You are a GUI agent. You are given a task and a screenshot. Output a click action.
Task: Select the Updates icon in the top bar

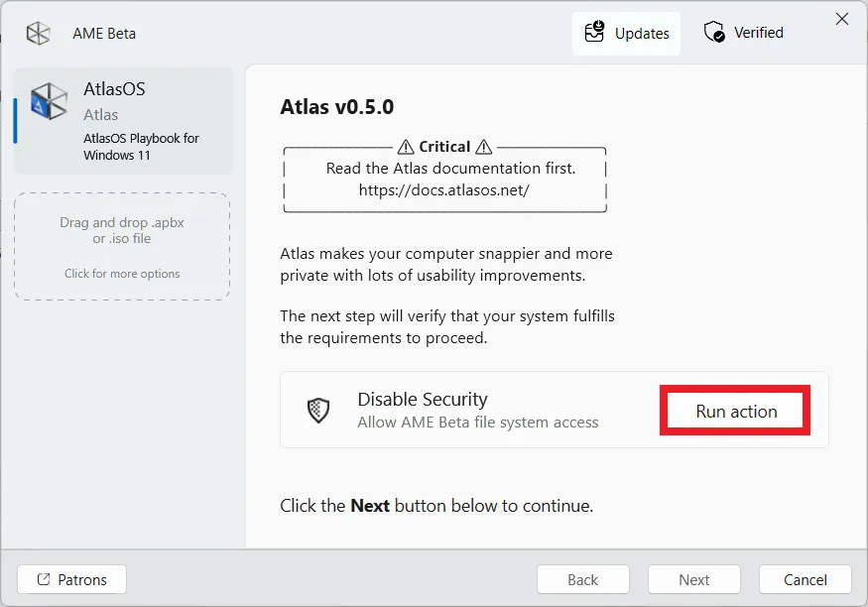[x=595, y=32]
